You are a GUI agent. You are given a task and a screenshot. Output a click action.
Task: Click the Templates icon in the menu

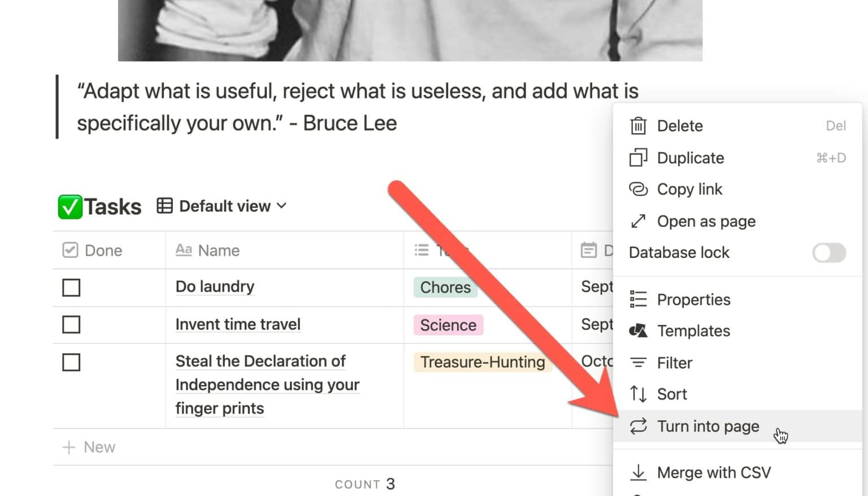[x=639, y=331]
